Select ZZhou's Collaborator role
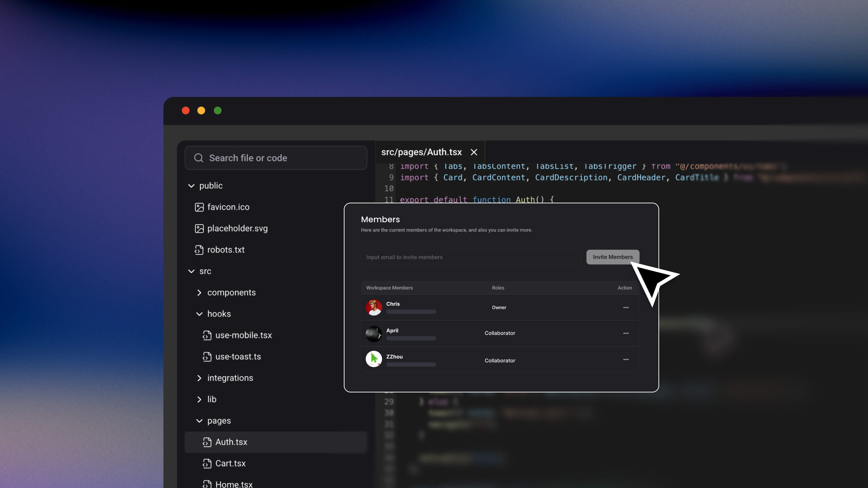Viewport: 868px width, 488px height. tap(500, 361)
